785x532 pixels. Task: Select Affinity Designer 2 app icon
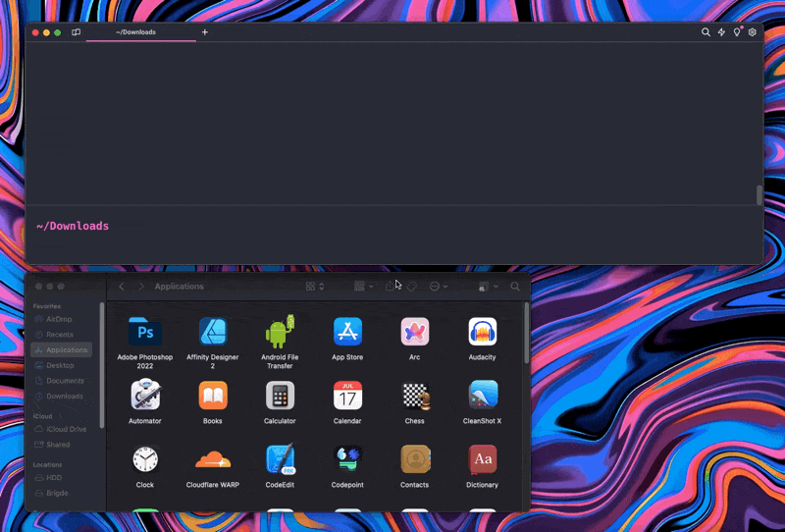coord(213,332)
